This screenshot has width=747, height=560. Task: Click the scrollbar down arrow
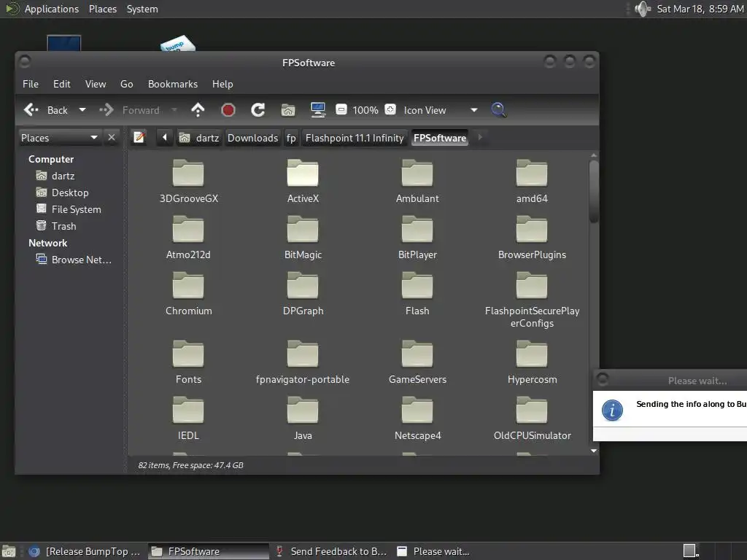pyautogui.click(x=594, y=451)
